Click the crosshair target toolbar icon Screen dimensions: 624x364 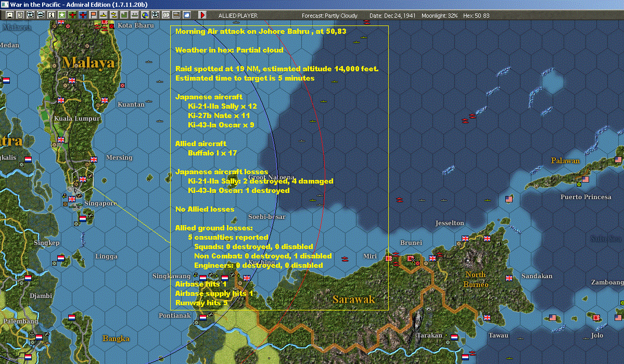point(156,15)
